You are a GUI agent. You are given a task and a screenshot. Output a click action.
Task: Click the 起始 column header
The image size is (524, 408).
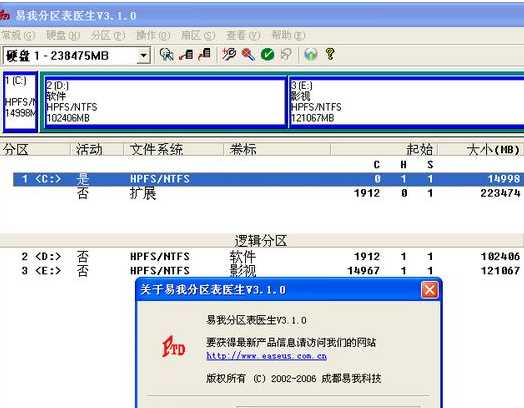click(x=384, y=149)
